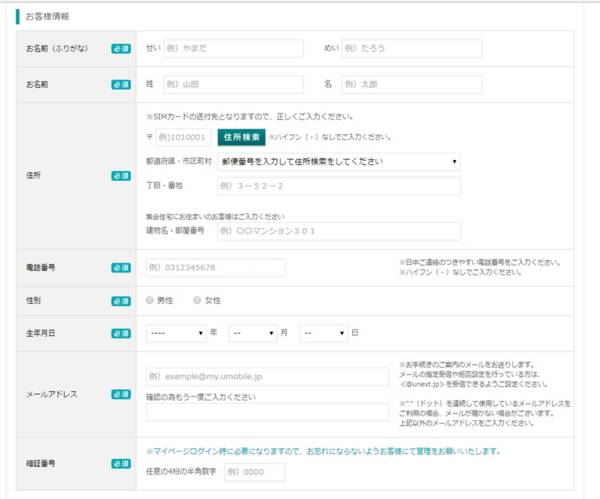600x499 pixels.
Task: Click the email confirmation input field
Action: tap(267, 412)
